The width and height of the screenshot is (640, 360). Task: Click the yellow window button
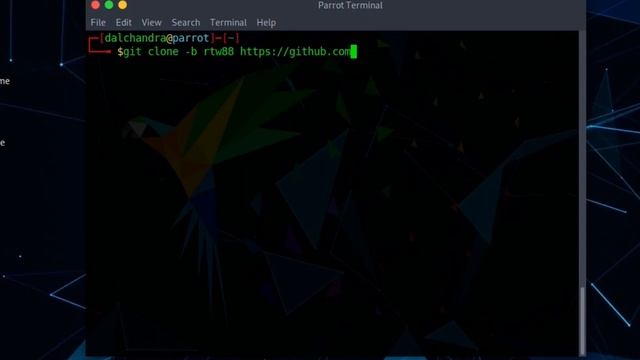pos(122,4)
